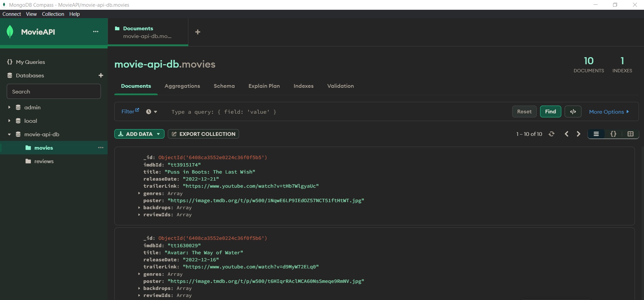Click releaseDate value "2022-12-21"
The image size is (644, 300).
[x=201, y=179]
